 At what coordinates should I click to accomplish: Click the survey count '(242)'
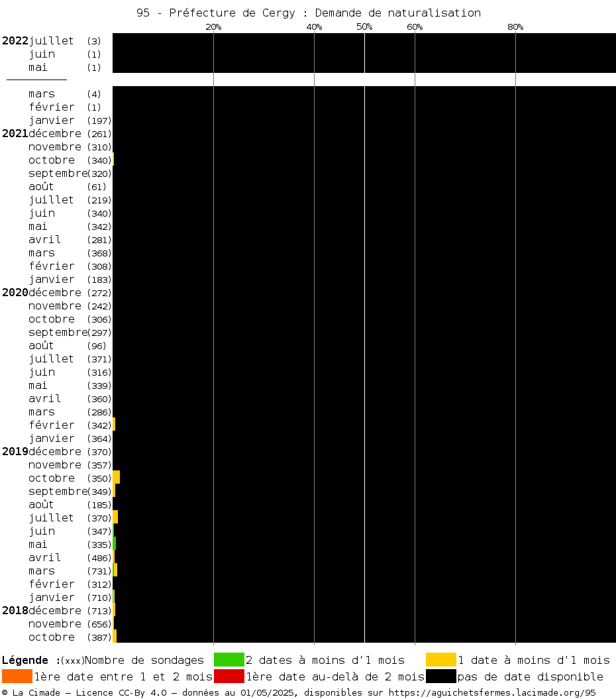tap(99, 306)
